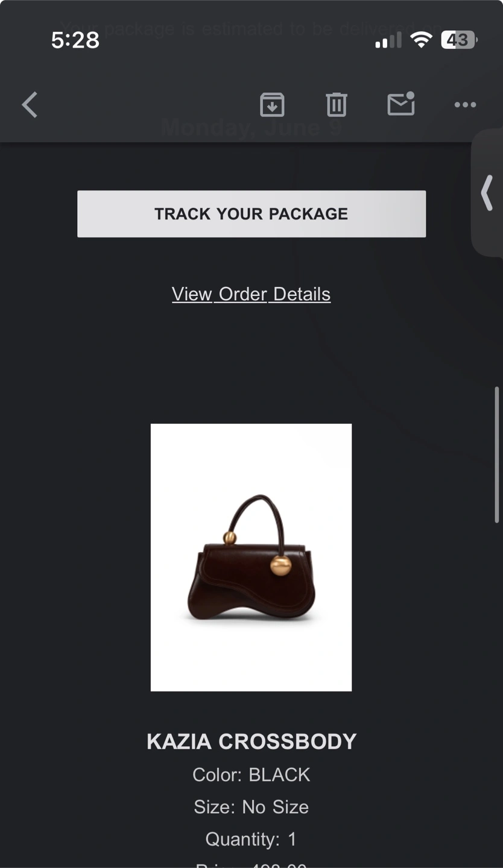Screen dimensions: 503x868
Task: Tap the cellular signal bars
Action: 388,40
